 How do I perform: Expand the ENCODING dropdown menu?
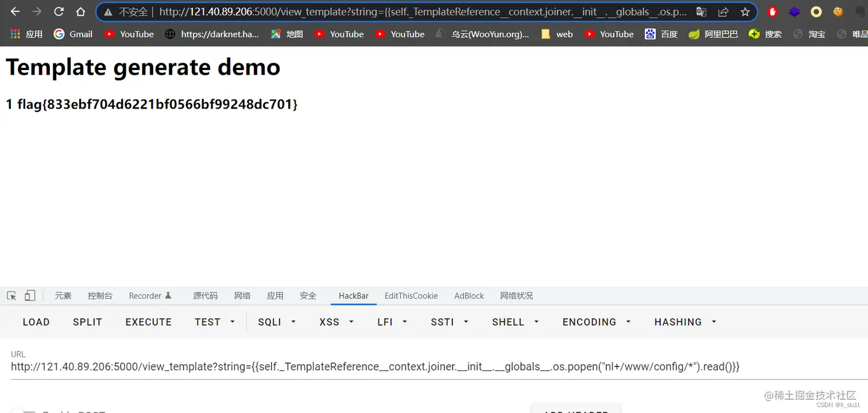[596, 322]
